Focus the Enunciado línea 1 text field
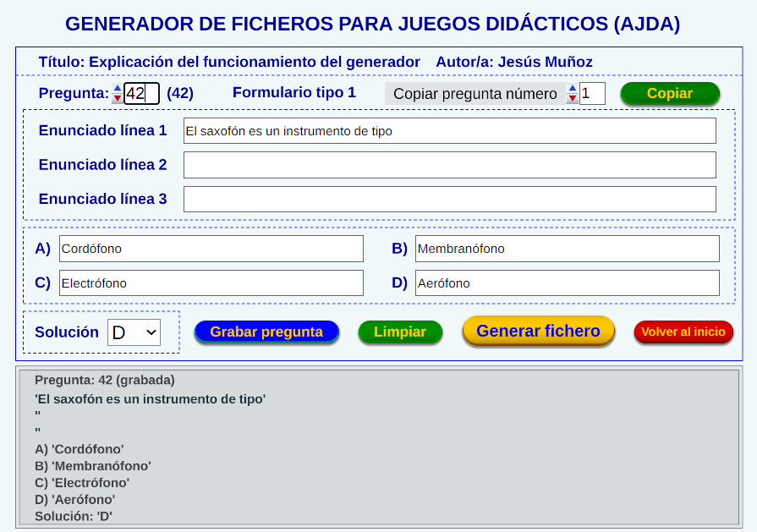Viewport: 757px width, 532px height. (449, 131)
